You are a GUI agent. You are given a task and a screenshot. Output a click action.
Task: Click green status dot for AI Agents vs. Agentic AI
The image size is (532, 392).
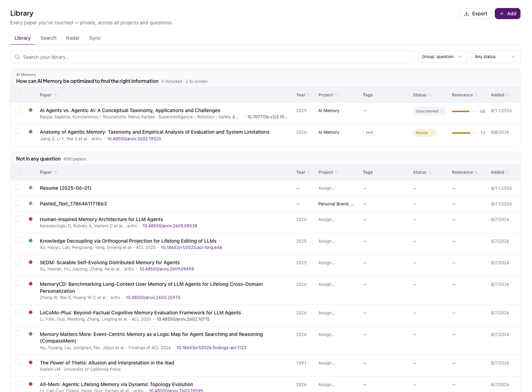[31, 110]
